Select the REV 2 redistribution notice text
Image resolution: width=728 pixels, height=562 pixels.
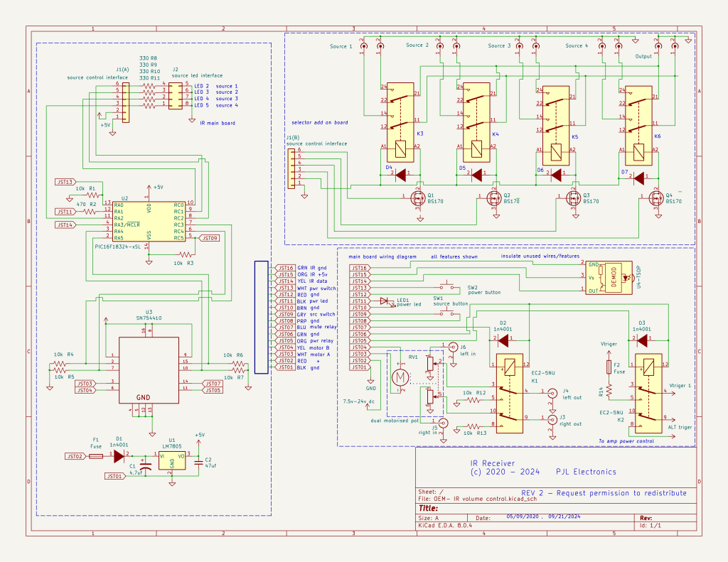click(x=604, y=492)
